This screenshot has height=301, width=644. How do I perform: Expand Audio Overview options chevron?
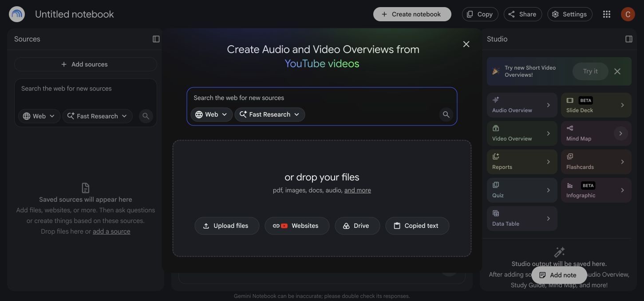click(549, 105)
